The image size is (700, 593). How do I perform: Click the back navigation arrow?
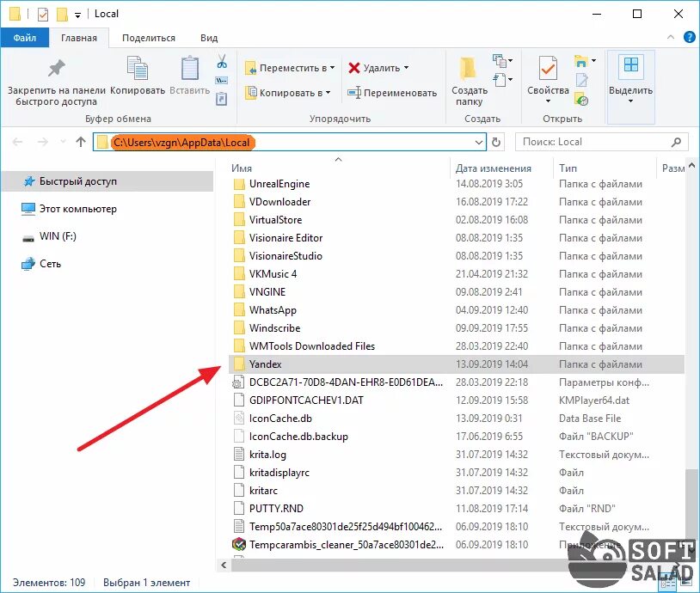point(17,142)
